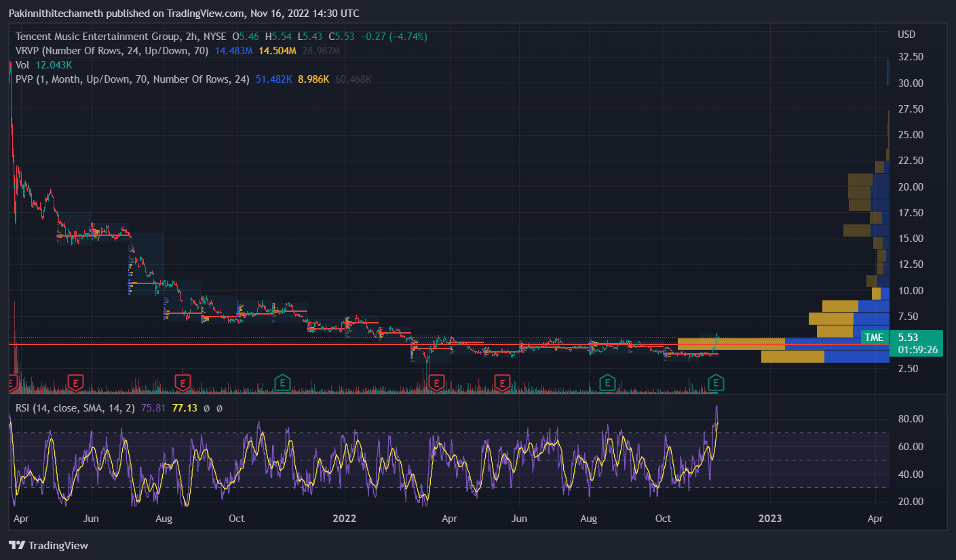This screenshot has width=956, height=560.
Task: Click the blue PVP value 51.482K
Action: [274, 79]
